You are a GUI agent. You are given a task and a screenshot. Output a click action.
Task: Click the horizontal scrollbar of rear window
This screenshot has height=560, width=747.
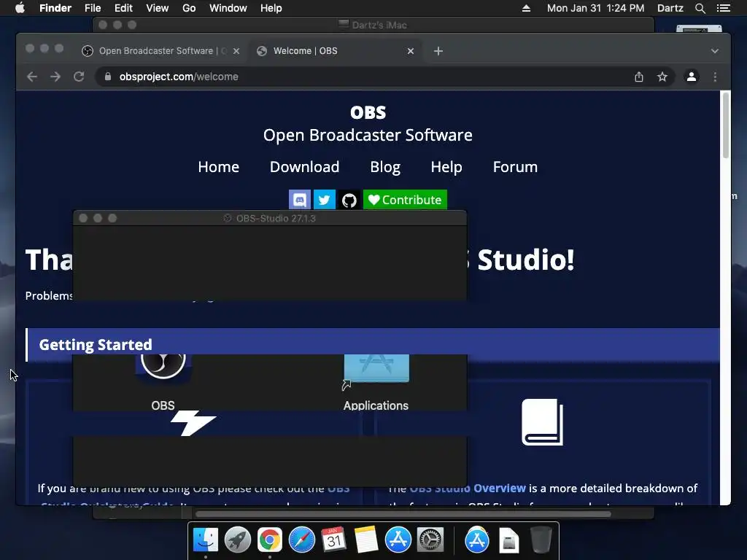[x=403, y=514]
